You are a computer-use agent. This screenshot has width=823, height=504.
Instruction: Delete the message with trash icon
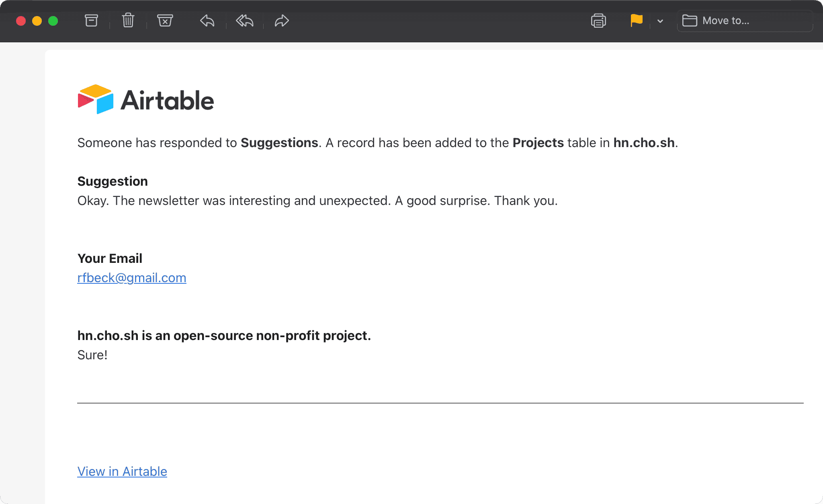(x=128, y=20)
